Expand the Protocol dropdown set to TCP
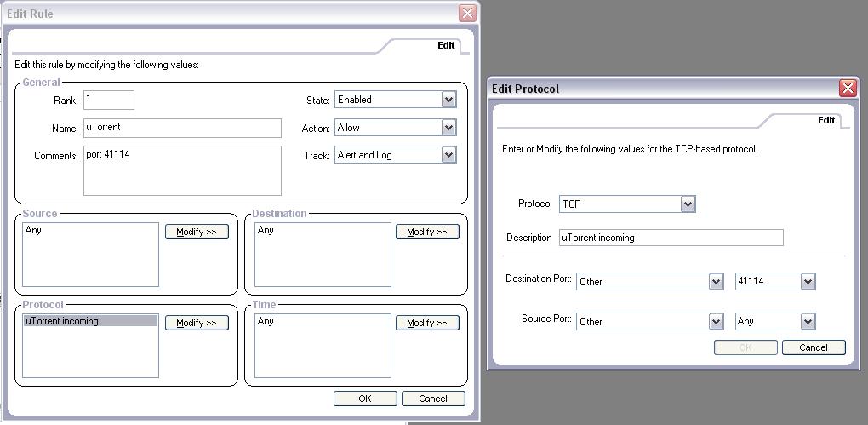Image resolution: width=868 pixels, height=425 pixels. [x=627, y=204]
